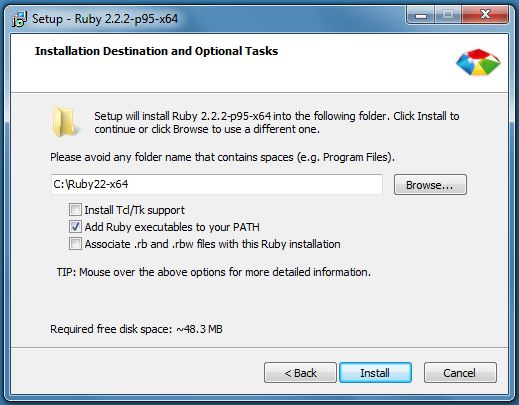Start installation with the Install button

tap(375, 373)
